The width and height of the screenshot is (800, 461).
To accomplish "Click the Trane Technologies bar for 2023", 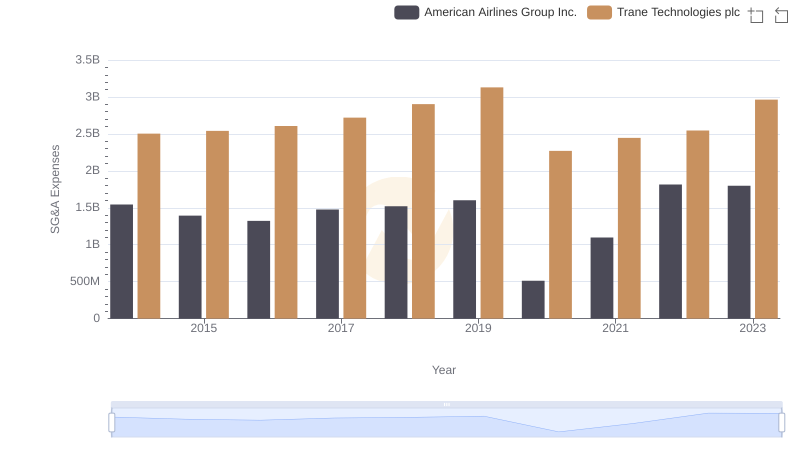I will [x=766, y=209].
